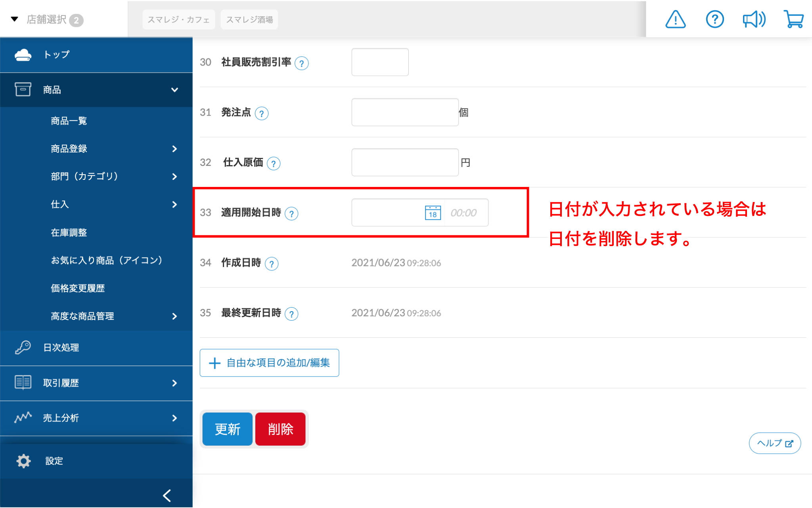The width and height of the screenshot is (812, 508).
Task: Click the warning triangle alert icon
Action: coord(675,19)
